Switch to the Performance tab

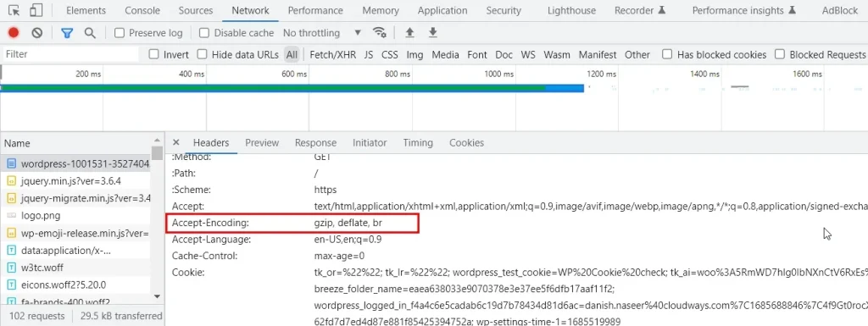coord(314,10)
